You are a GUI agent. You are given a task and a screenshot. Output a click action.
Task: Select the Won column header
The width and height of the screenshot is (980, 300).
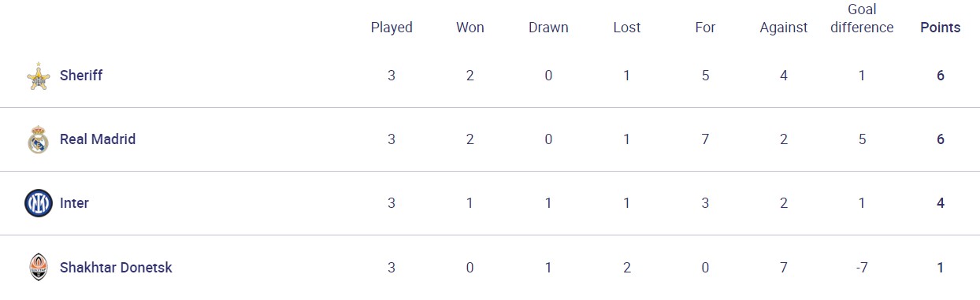pyautogui.click(x=470, y=28)
